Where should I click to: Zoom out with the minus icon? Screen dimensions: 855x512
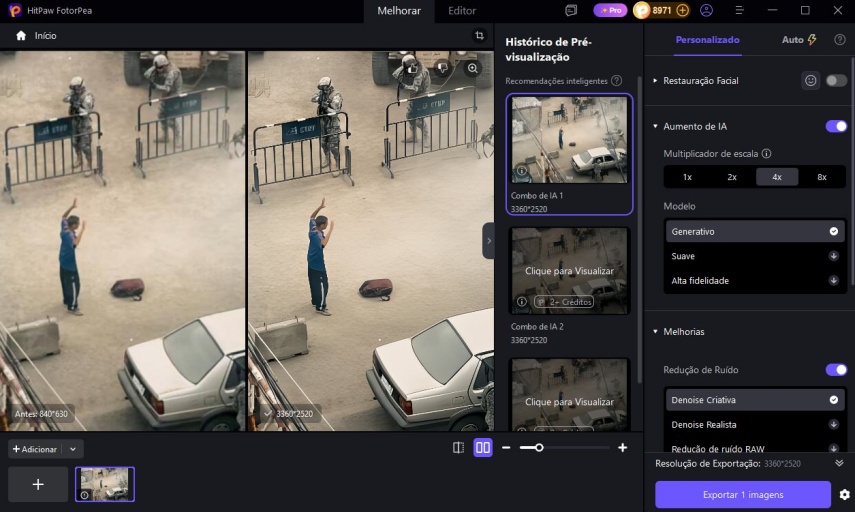(x=506, y=448)
